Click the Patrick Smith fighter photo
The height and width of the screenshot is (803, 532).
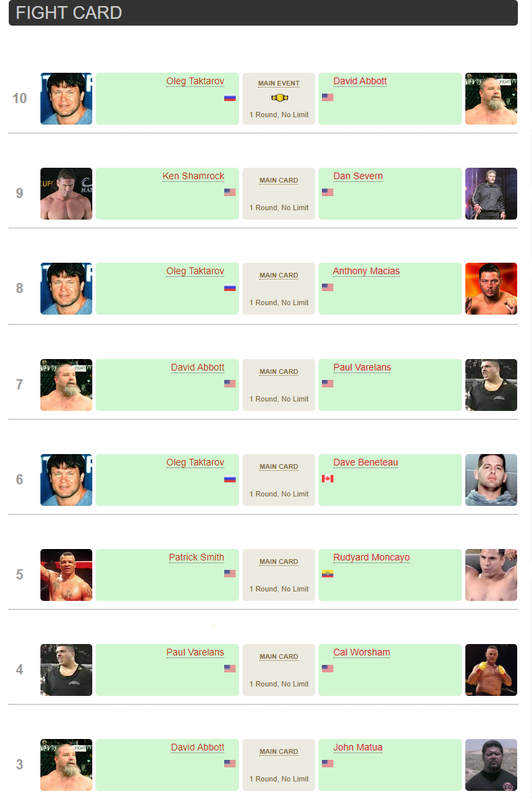(x=66, y=575)
